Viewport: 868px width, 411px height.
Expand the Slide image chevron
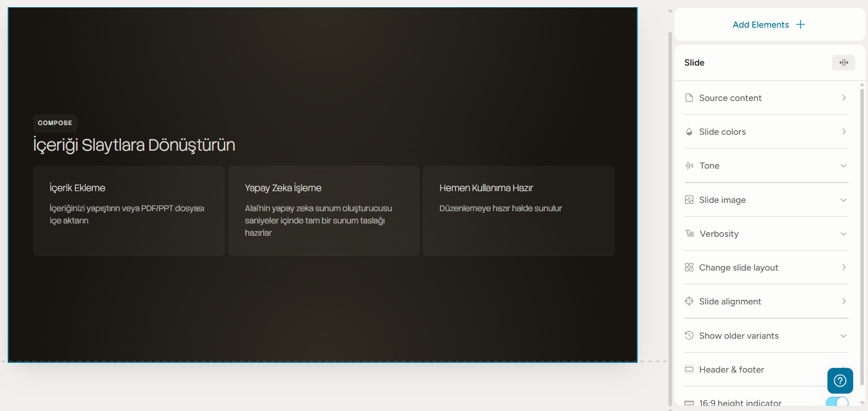coord(843,200)
